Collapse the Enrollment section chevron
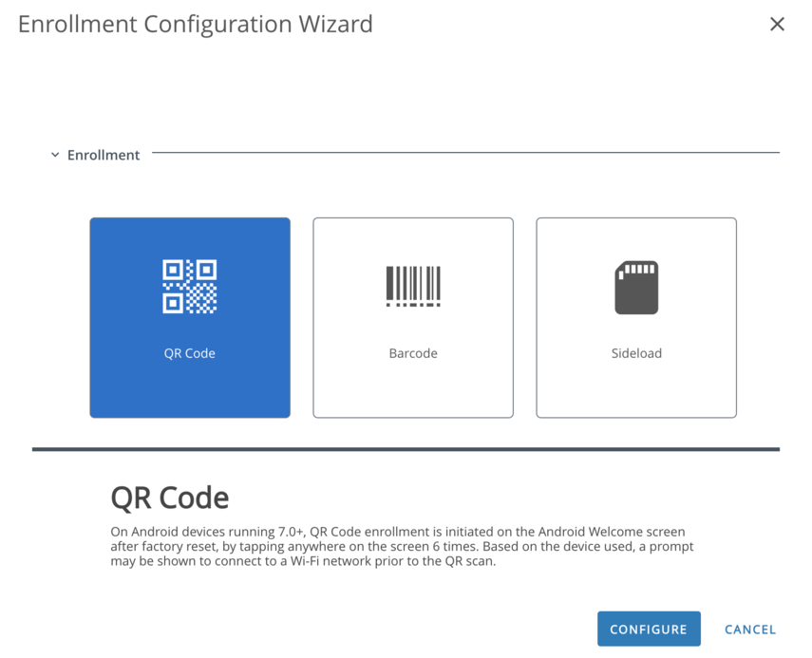812x658 pixels. click(x=55, y=155)
